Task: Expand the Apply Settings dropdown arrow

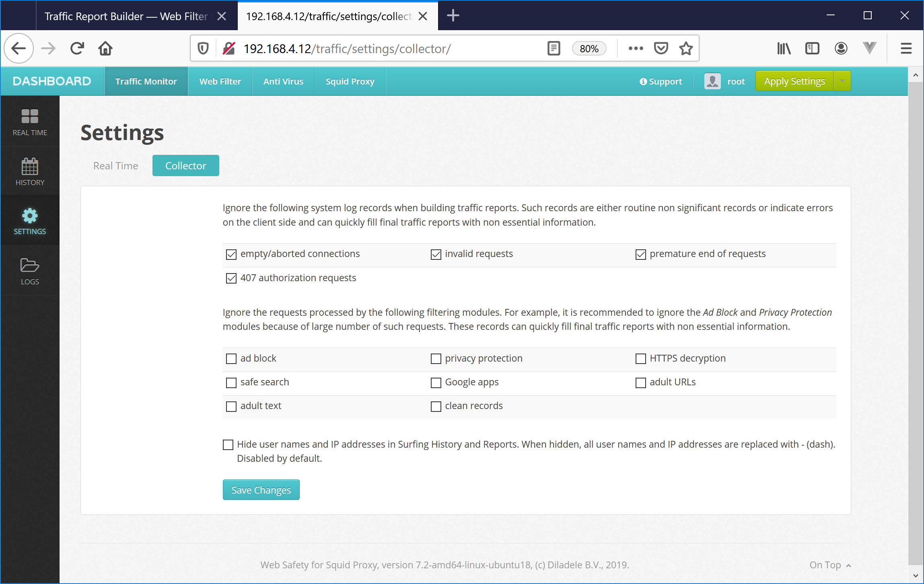Action: click(x=842, y=81)
